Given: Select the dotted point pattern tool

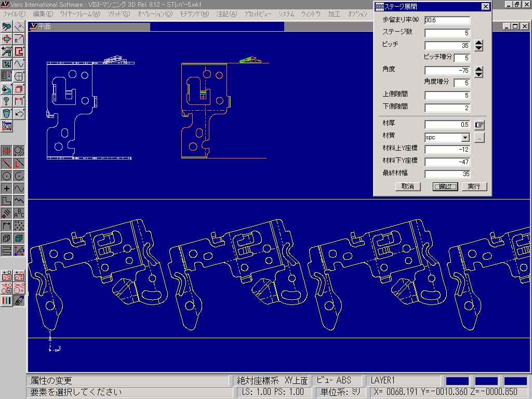Looking at the screenshot, I should (19, 225).
